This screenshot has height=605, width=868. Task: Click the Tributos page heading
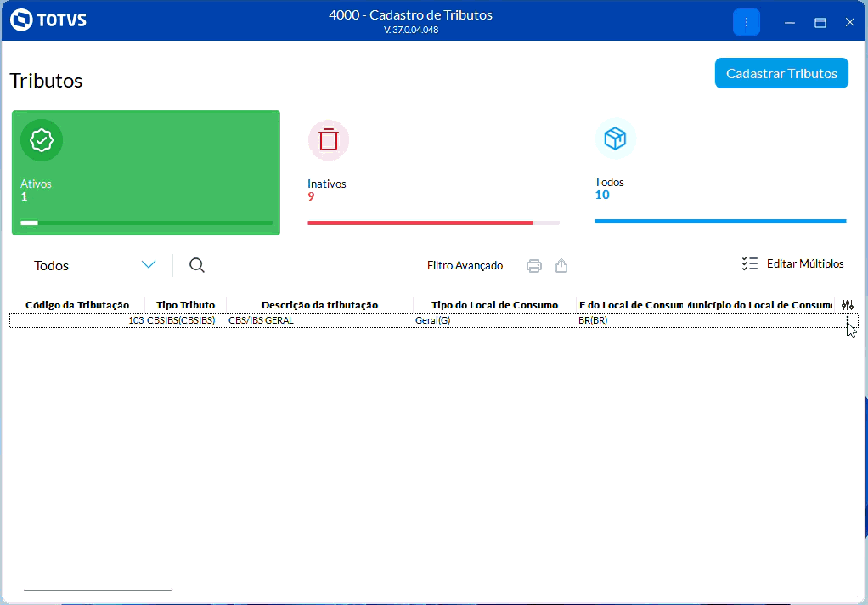pos(46,81)
